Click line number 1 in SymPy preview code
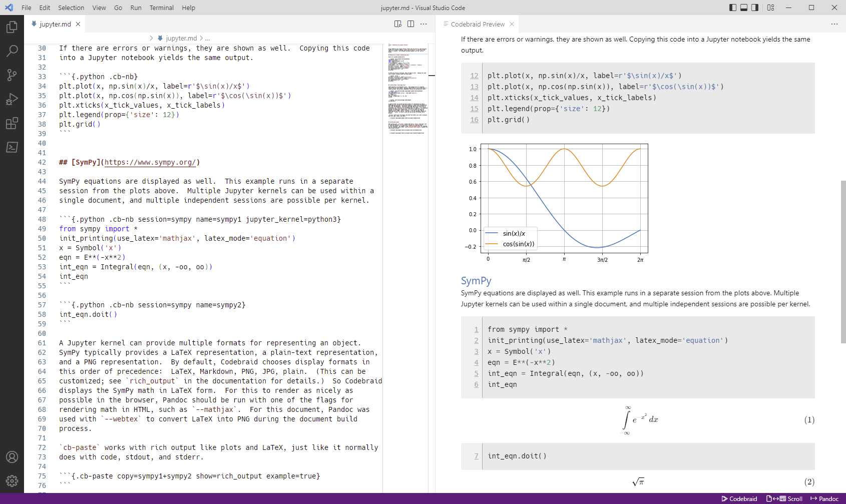Image resolution: width=846 pixels, height=504 pixels. click(476, 329)
